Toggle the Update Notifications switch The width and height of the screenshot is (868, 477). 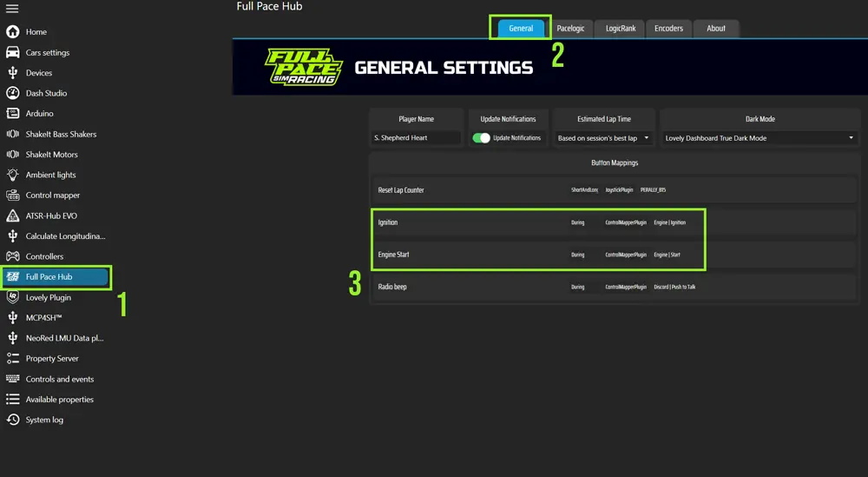pyautogui.click(x=481, y=138)
